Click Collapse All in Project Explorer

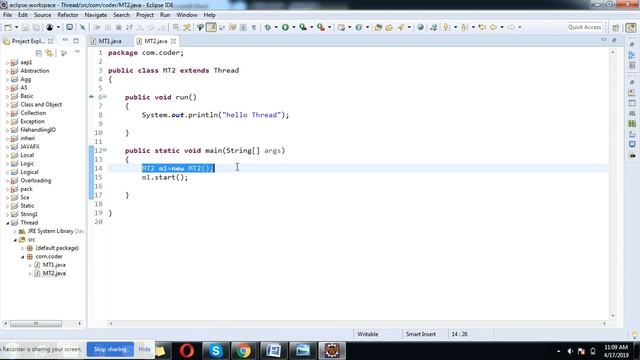39,53
